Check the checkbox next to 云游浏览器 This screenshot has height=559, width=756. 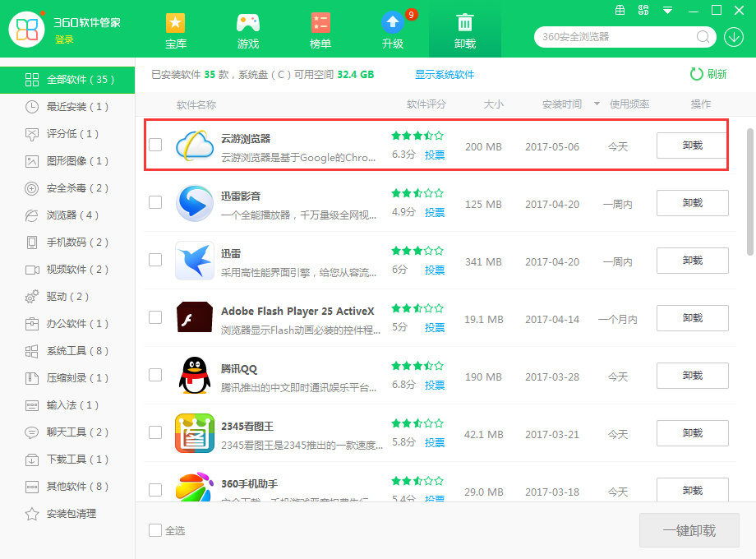coord(154,145)
